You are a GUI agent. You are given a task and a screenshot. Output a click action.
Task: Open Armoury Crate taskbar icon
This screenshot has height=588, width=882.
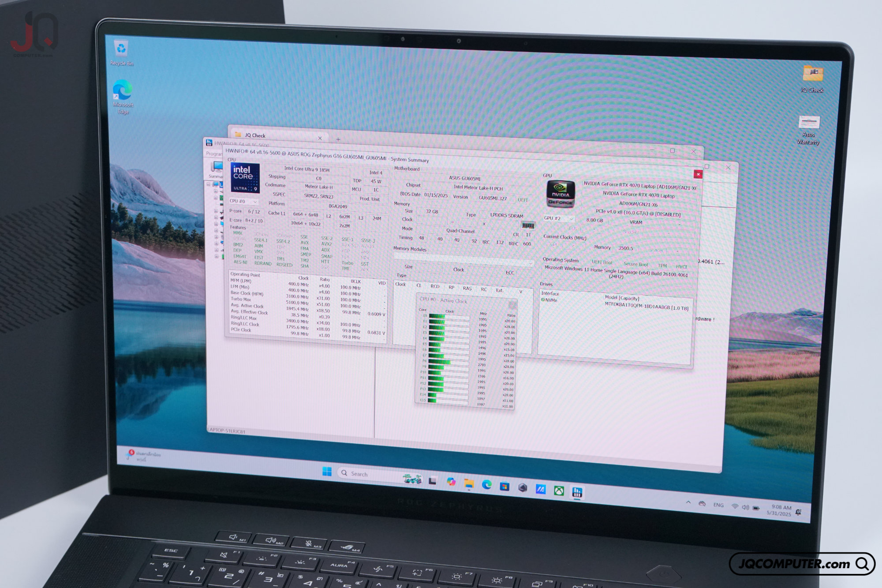[523, 487]
